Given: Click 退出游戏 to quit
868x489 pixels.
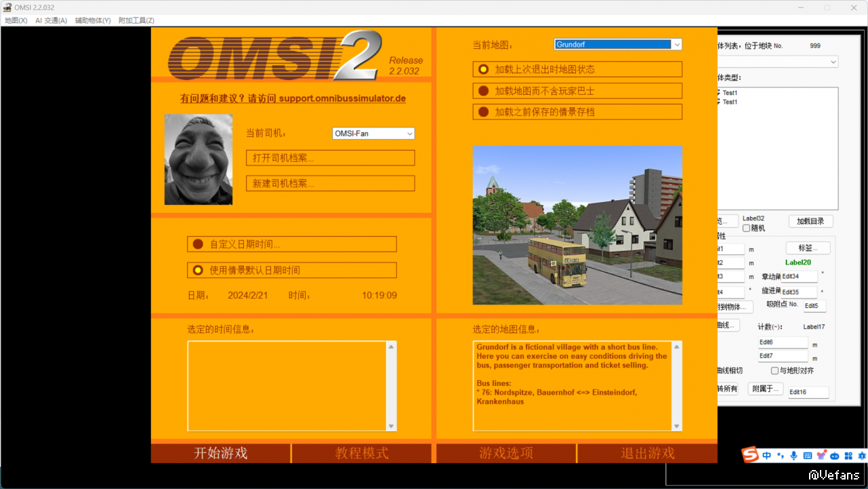Looking at the screenshot, I should tap(648, 453).
